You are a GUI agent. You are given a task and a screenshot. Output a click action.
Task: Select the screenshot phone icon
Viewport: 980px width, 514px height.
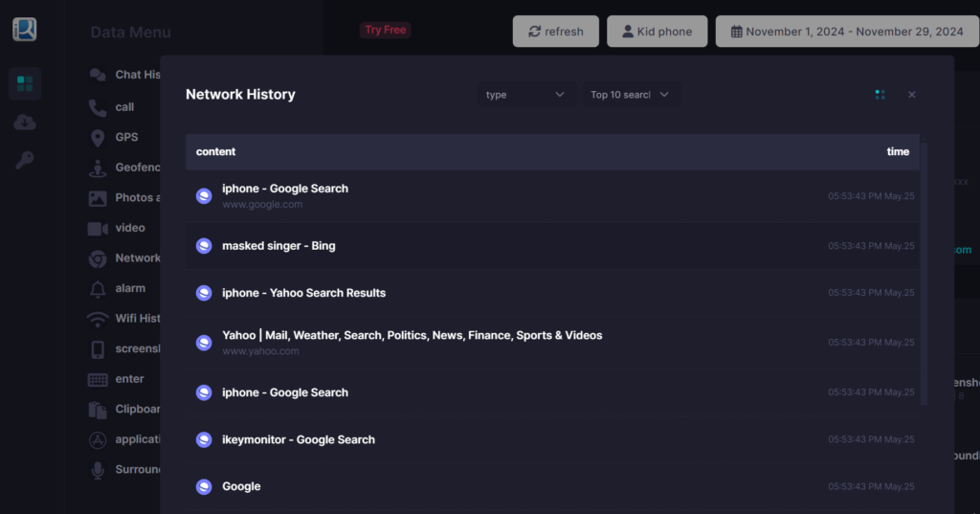(98, 349)
